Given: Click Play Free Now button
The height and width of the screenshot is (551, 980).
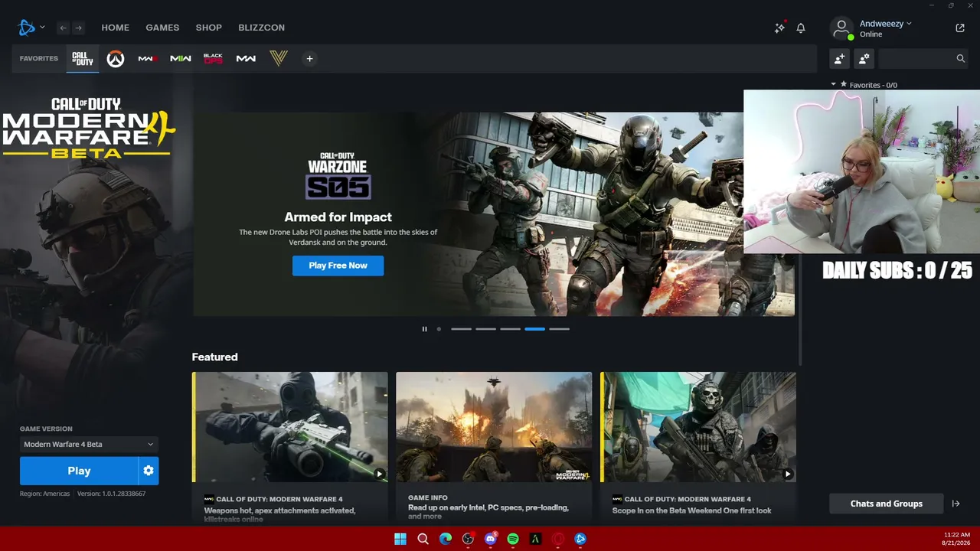Looking at the screenshot, I should point(338,266).
